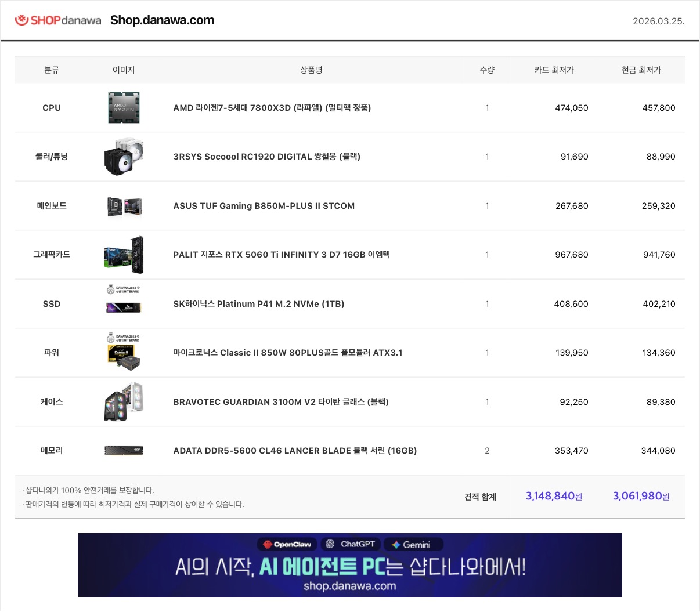Click graphics cash price 941,760
Image resolution: width=700 pixels, height=612 pixels.
pyautogui.click(x=659, y=255)
